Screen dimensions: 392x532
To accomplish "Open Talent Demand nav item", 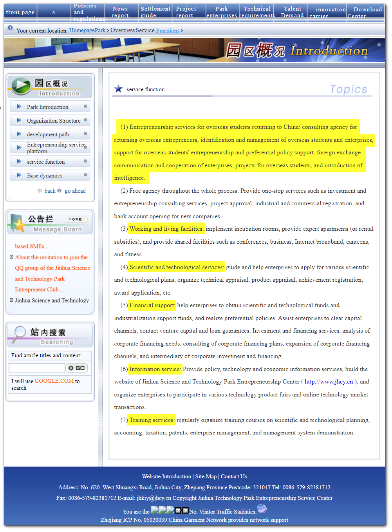I will 292,12.
